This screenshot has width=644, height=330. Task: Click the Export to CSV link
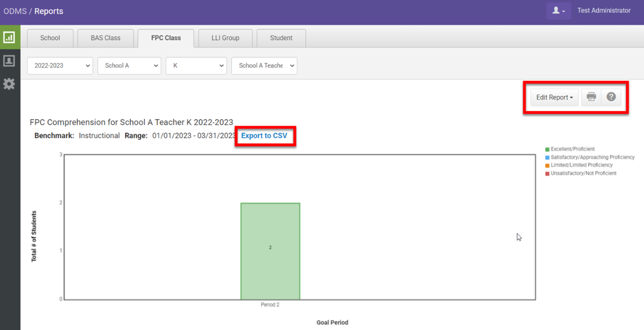click(264, 136)
